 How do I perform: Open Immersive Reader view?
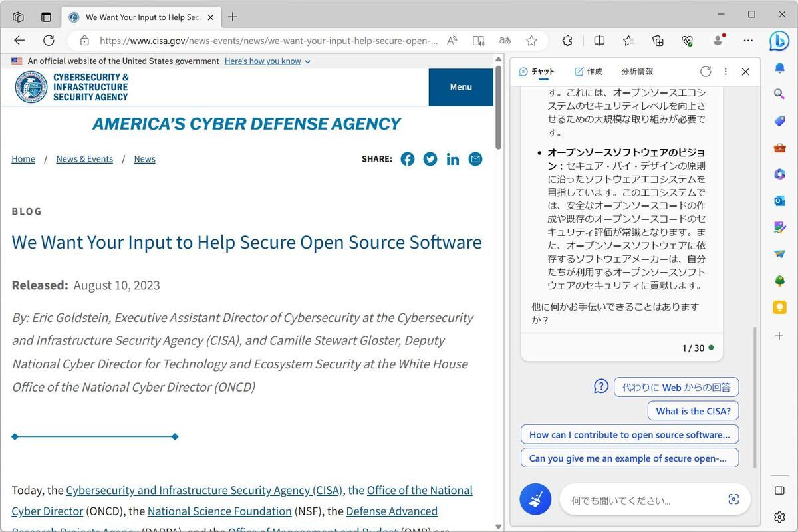point(478,41)
